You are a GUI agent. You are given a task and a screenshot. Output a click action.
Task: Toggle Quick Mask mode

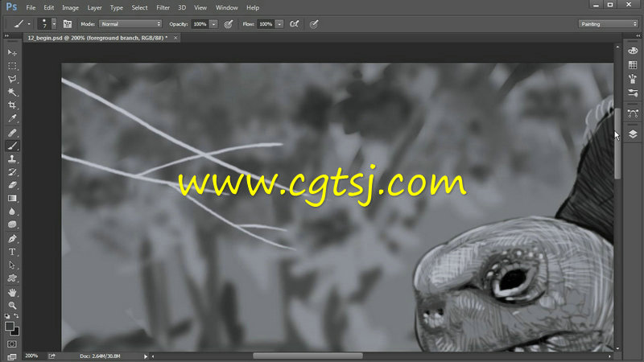point(12,344)
